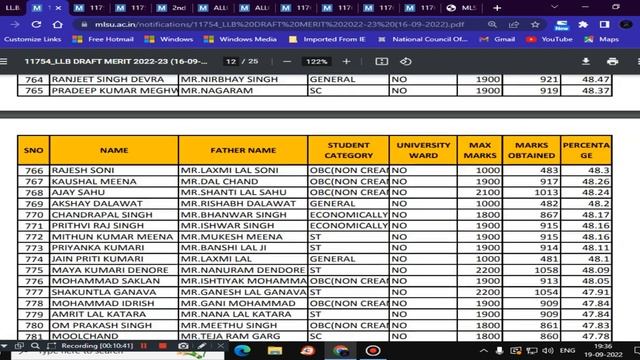Zoom in the PDF document
The width and height of the screenshot is (640, 360).
click(347, 62)
